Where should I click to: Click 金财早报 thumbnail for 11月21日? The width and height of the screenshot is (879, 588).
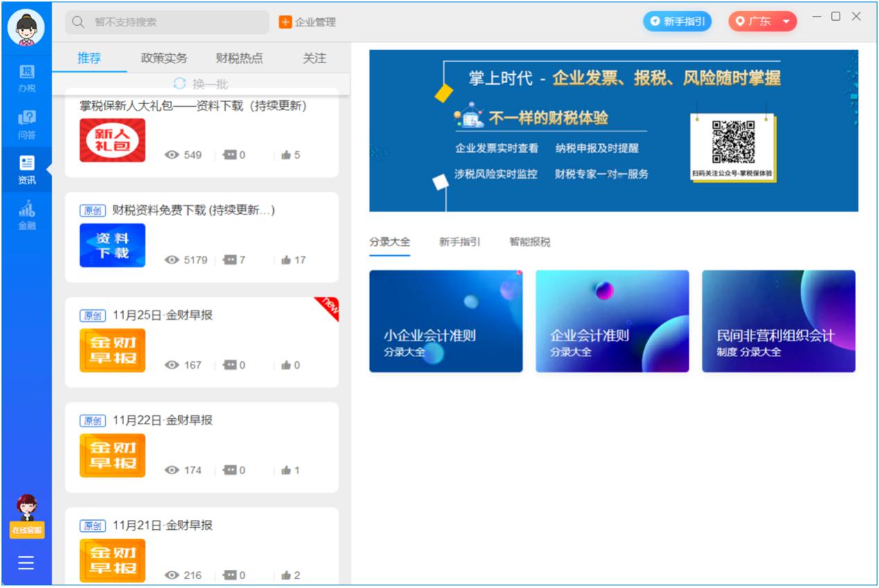tap(112, 560)
